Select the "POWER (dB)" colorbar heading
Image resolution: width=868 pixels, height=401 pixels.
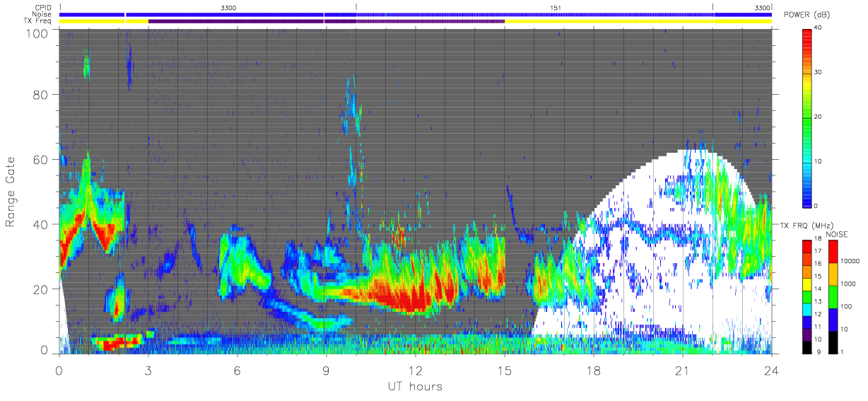[807, 15]
